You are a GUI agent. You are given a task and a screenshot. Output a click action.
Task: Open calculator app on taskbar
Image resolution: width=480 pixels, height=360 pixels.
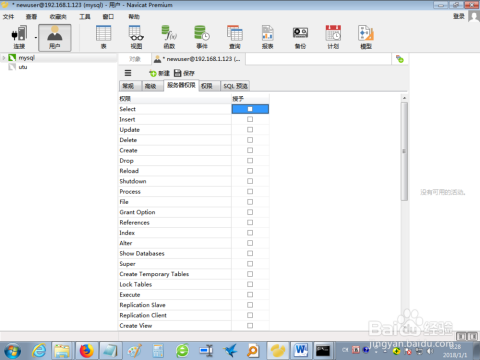[x=158, y=351]
